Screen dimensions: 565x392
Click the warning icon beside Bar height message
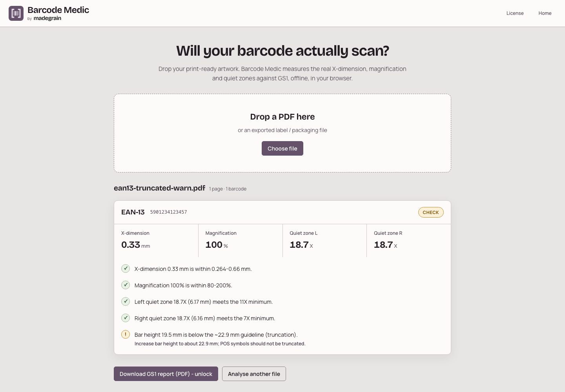(126, 334)
